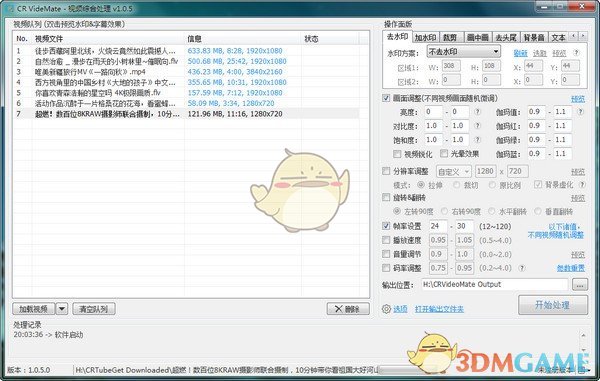Image resolution: width=600 pixels, height=381 pixels.
Task: Open resolution preset dropdown 自定义
Action: [453, 172]
